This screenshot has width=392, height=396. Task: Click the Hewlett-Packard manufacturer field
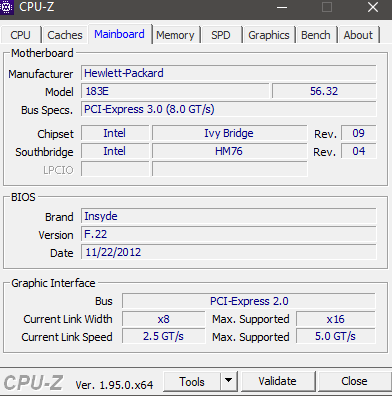pos(229,73)
